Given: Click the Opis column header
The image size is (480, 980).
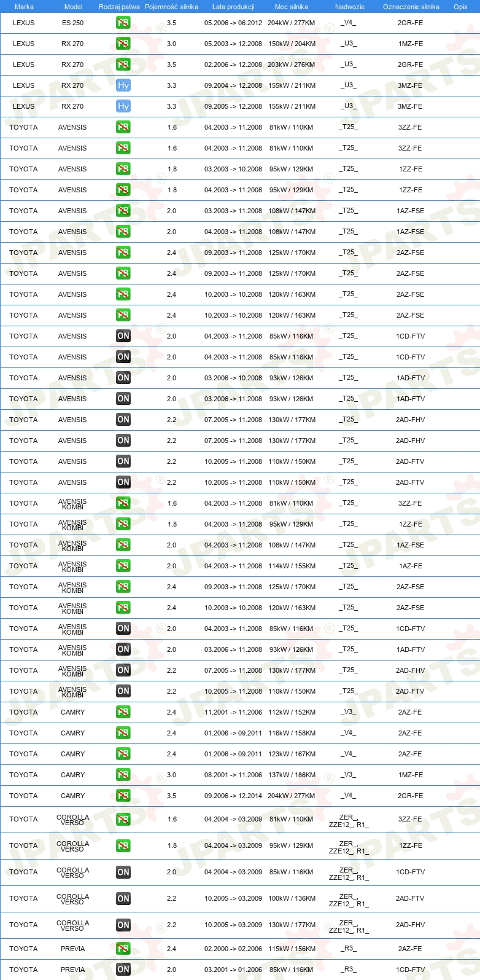Looking at the screenshot, I should pos(460,7).
